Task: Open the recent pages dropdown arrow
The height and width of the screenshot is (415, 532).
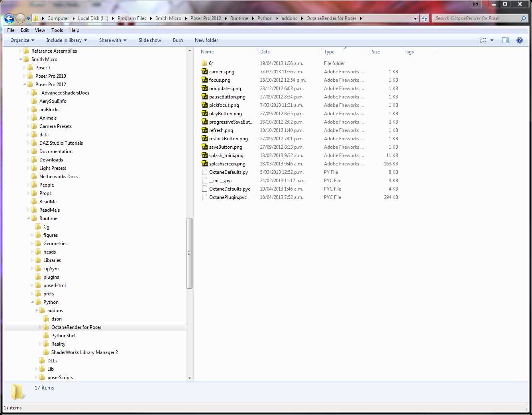Action: tap(28, 18)
